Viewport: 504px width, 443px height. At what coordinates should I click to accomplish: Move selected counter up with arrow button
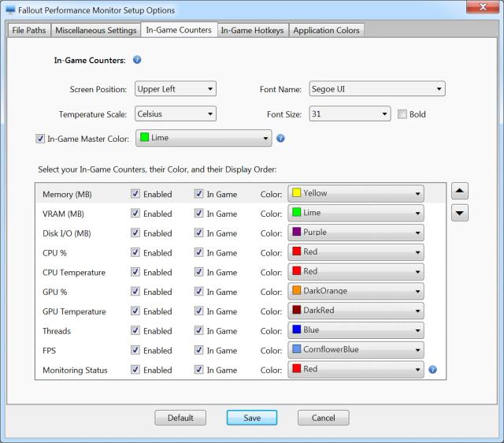coord(460,191)
